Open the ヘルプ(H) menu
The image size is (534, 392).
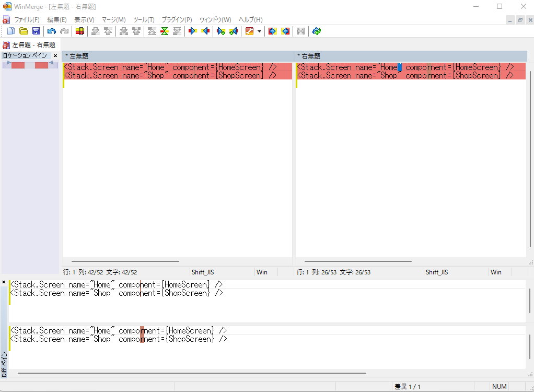click(251, 20)
